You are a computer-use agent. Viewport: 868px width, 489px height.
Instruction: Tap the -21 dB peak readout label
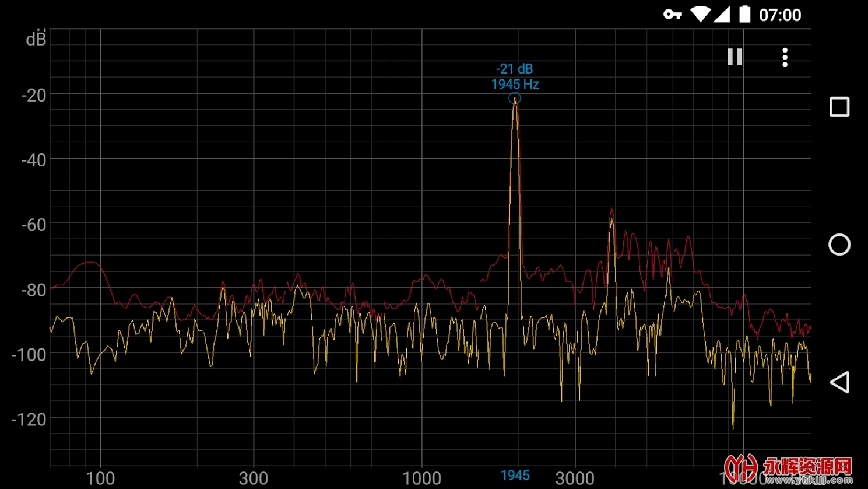[514, 69]
